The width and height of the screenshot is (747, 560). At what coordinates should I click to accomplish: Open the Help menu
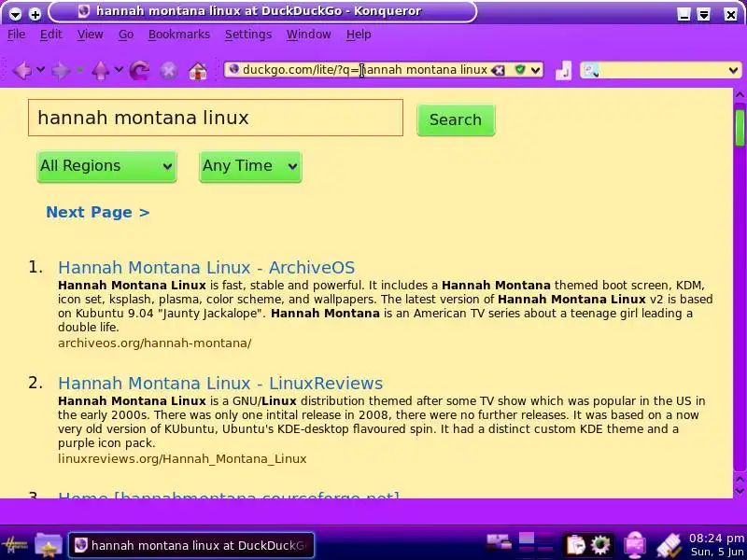(359, 35)
